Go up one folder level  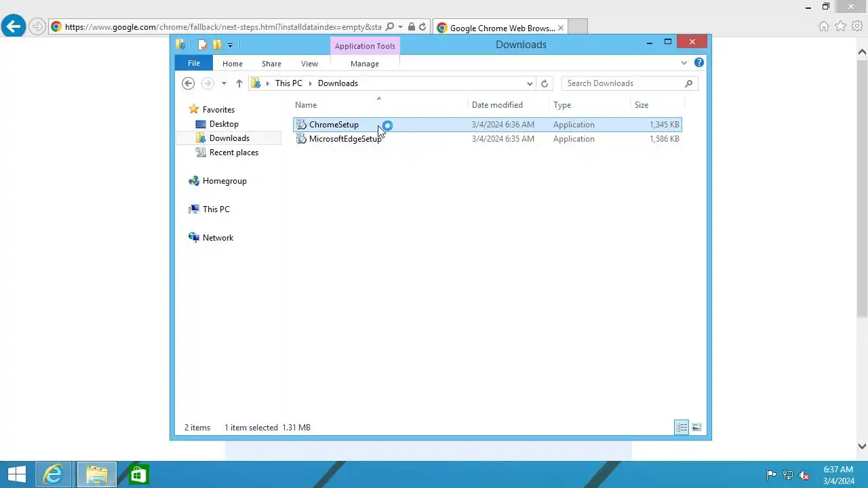point(239,83)
